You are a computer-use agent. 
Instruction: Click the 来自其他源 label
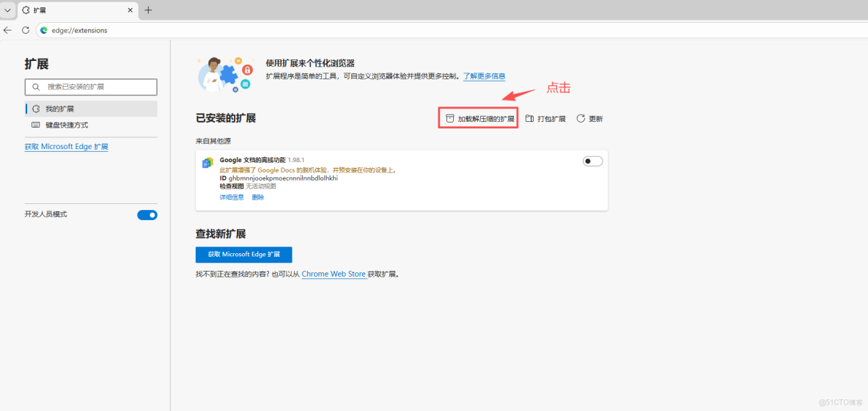tap(213, 141)
